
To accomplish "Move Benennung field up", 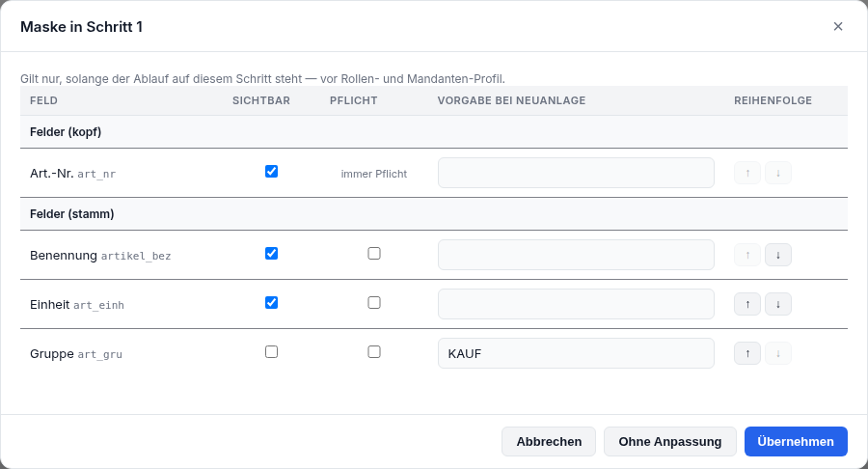I will tap(747, 255).
